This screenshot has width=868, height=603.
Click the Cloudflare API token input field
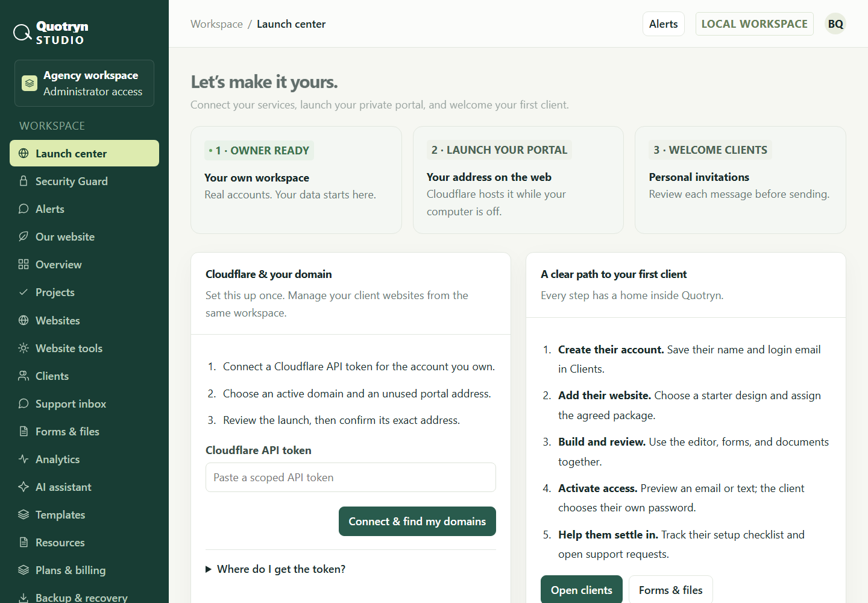[351, 477]
